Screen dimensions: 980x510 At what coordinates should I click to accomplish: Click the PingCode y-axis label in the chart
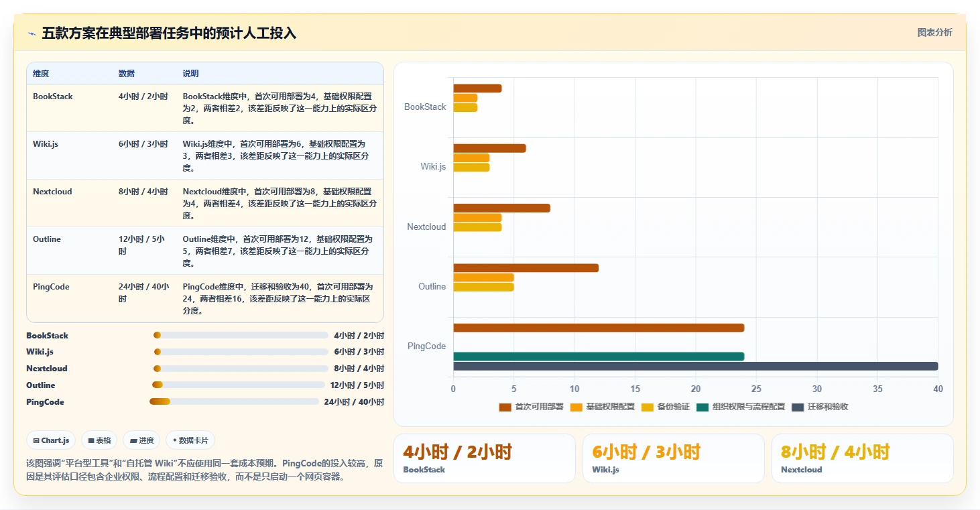click(427, 346)
